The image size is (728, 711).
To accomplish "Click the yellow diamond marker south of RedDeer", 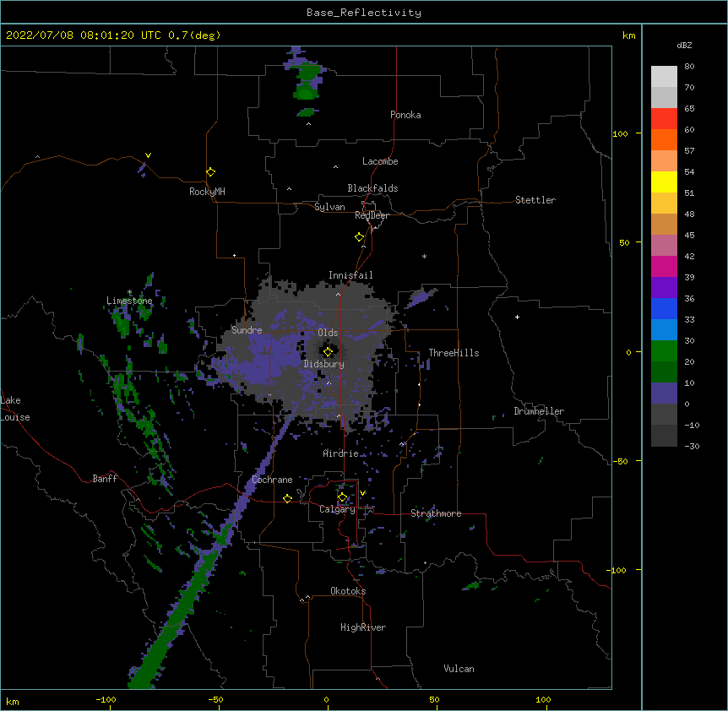I will (x=360, y=236).
